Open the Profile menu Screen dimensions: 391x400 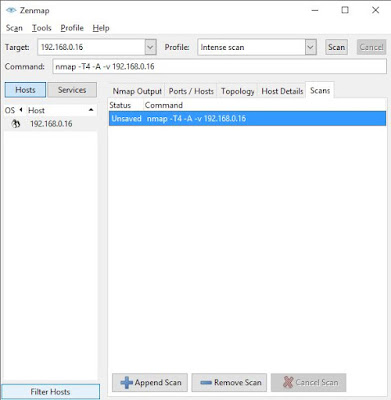[72, 28]
